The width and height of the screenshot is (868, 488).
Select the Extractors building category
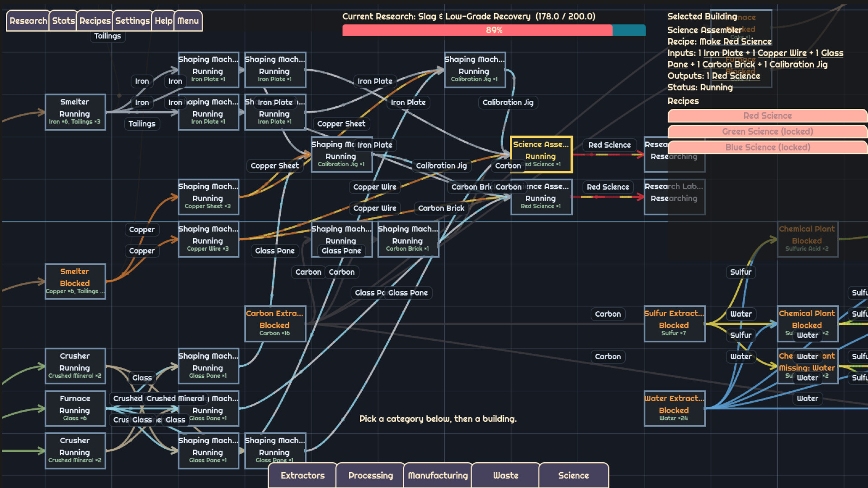pos(302,475)
